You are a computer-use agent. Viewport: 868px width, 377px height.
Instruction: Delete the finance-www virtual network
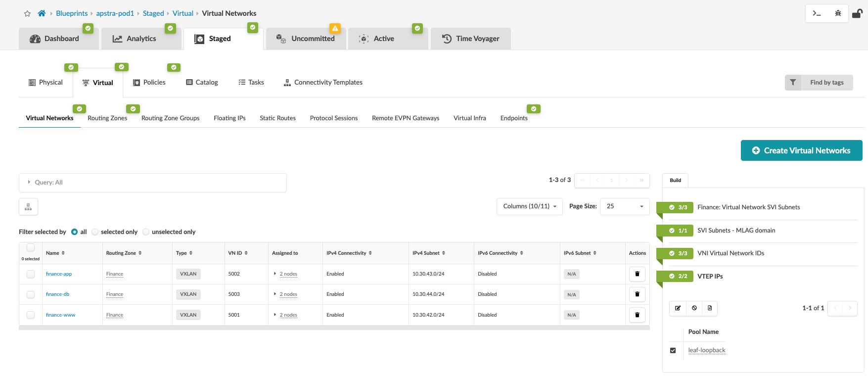click(x=637, y=315)
